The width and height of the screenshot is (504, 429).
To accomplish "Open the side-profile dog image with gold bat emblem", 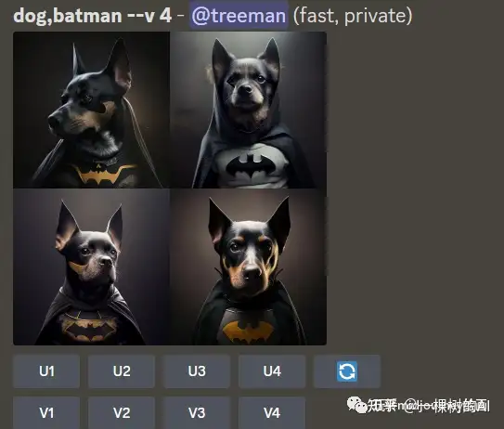I will point(91,110).
